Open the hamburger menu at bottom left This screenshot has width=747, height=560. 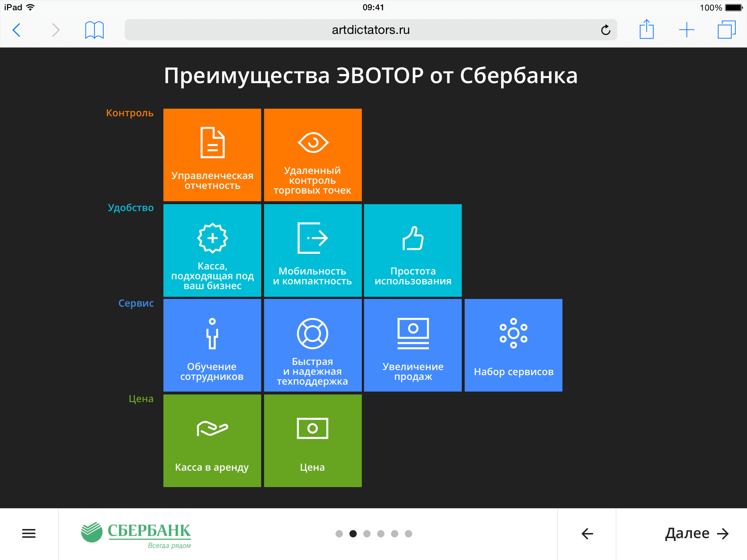pyautogui.click(x=29, y=534)
